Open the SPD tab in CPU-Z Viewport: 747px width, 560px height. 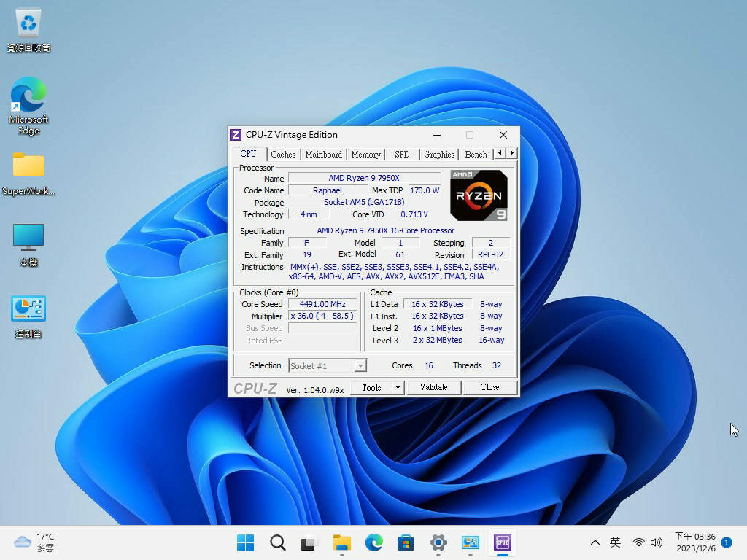point(402,154)
